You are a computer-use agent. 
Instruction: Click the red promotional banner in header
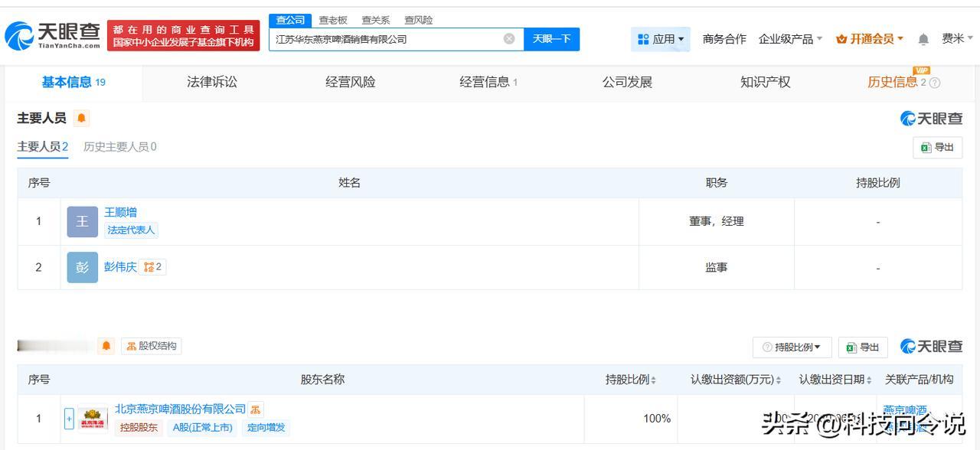tap(183, 35)
